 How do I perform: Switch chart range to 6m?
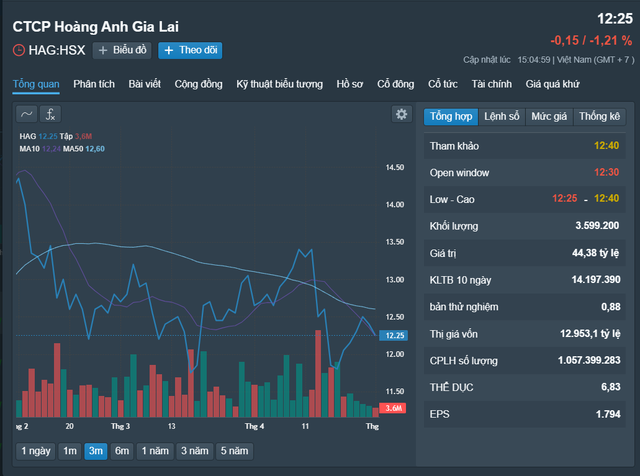pyautogui.click(x=122, y=451)
